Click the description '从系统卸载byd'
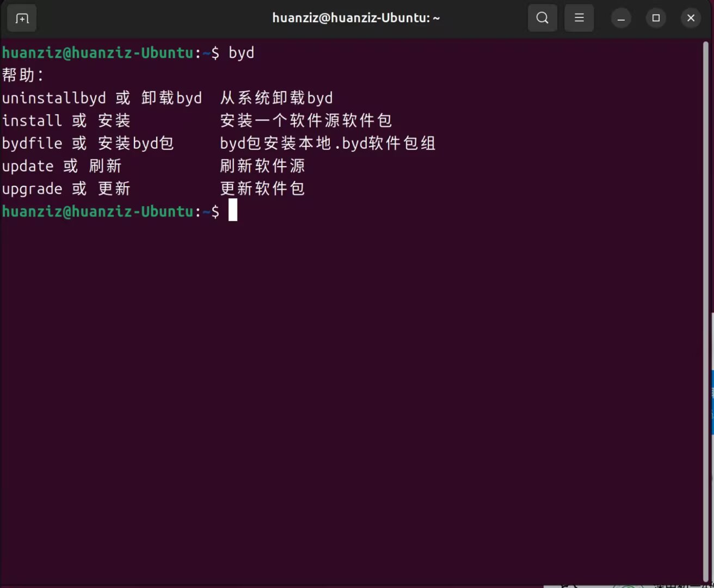 pyautogui.click(x=276, y=98)
